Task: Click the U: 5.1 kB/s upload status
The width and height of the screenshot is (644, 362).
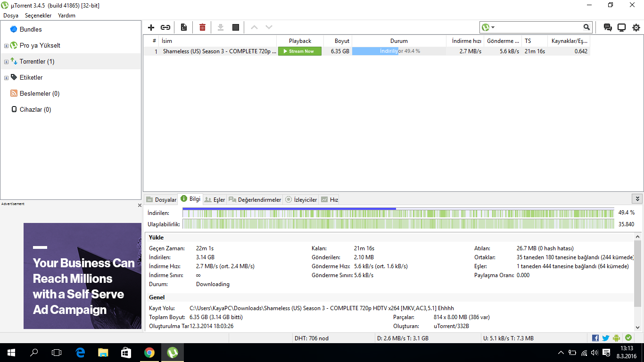Action: 508,338
